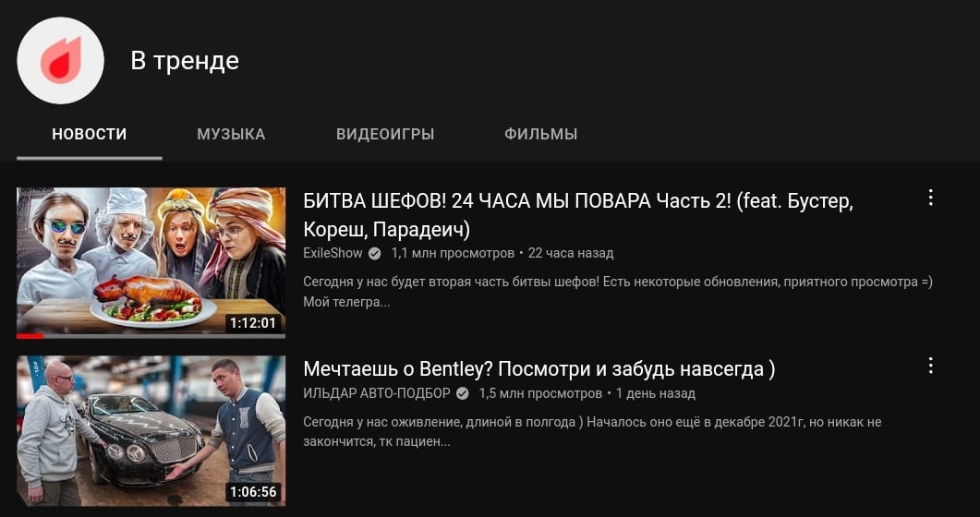Open three-dot menu for БИТВА ШЕФОВ video
Image resolution: width=980 pixels, height=517 pixels.
click(931, 198)
